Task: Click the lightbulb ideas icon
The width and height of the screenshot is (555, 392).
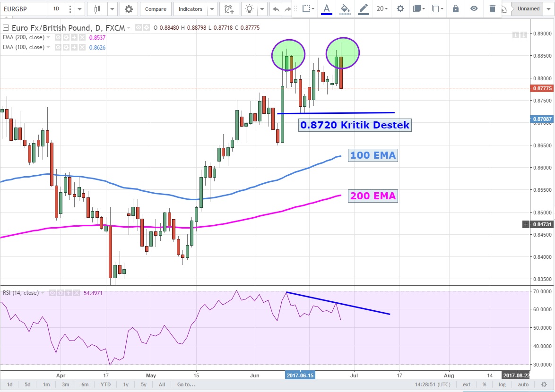Action: (250, 9)
